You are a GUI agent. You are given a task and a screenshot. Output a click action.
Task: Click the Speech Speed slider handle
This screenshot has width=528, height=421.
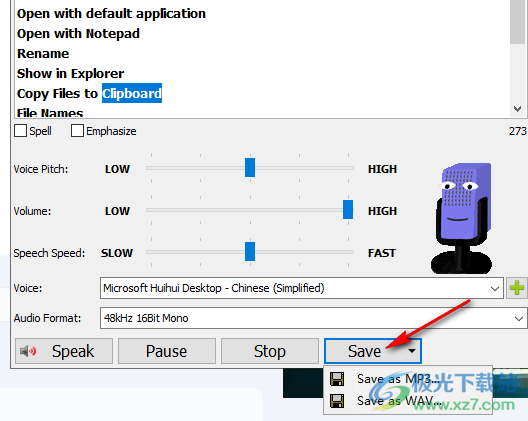[250, 252]
